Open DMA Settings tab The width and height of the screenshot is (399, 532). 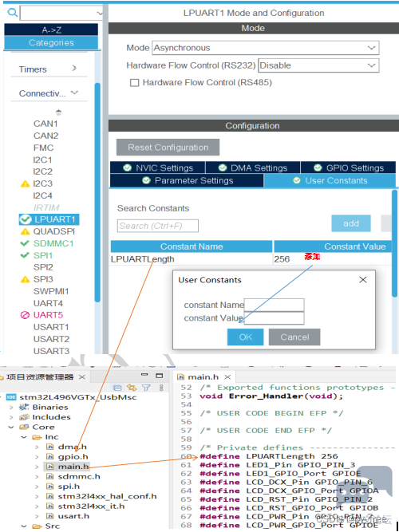[x=253, y=167]
